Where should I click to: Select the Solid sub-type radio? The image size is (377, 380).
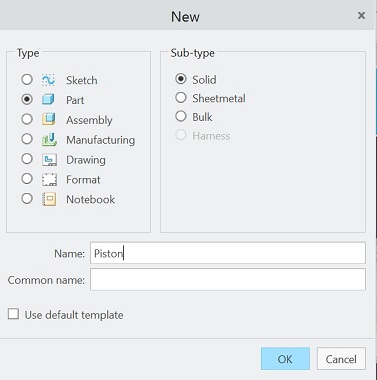pyautogui.click(x=181, y=79)
